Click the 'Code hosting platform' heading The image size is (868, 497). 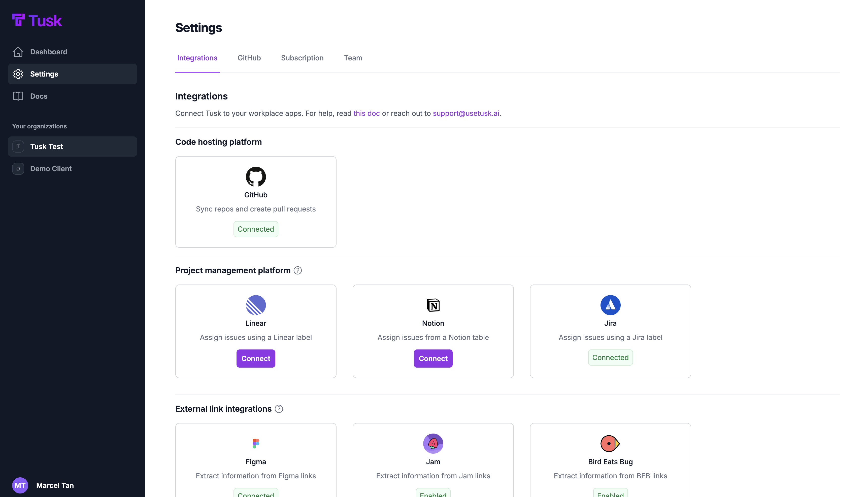(x=219, y=142)
